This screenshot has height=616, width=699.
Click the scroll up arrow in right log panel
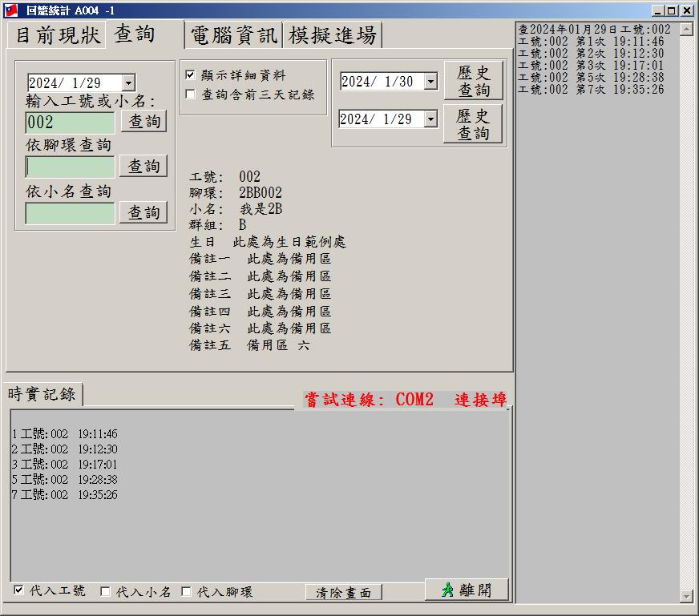[x=685, y=30]
